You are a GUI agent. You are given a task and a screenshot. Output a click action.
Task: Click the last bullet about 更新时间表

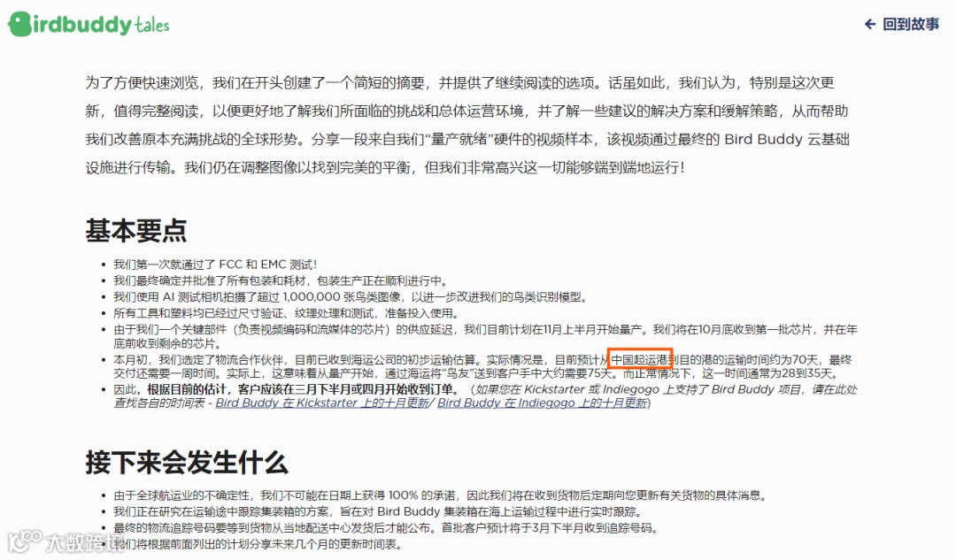coord(258,545)
